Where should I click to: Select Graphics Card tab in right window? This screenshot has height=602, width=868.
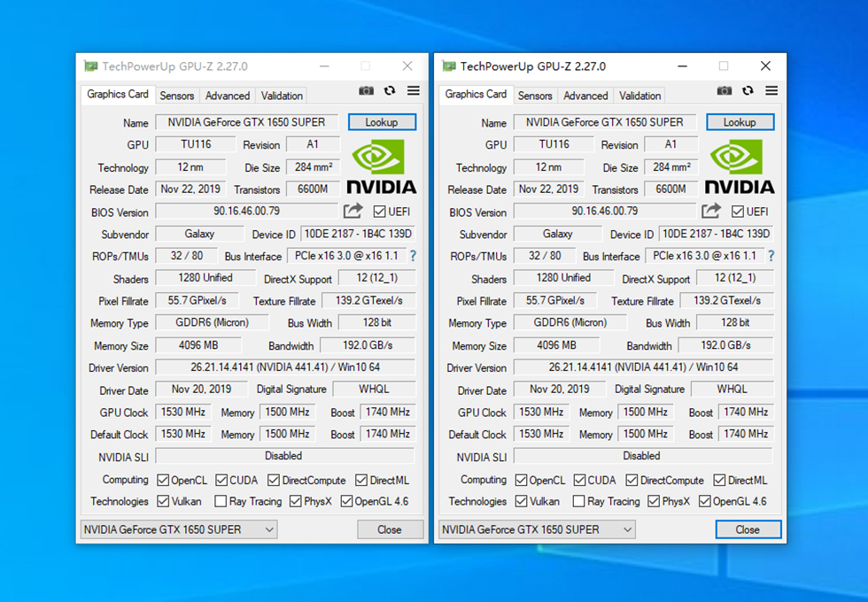tap(476, 94)
